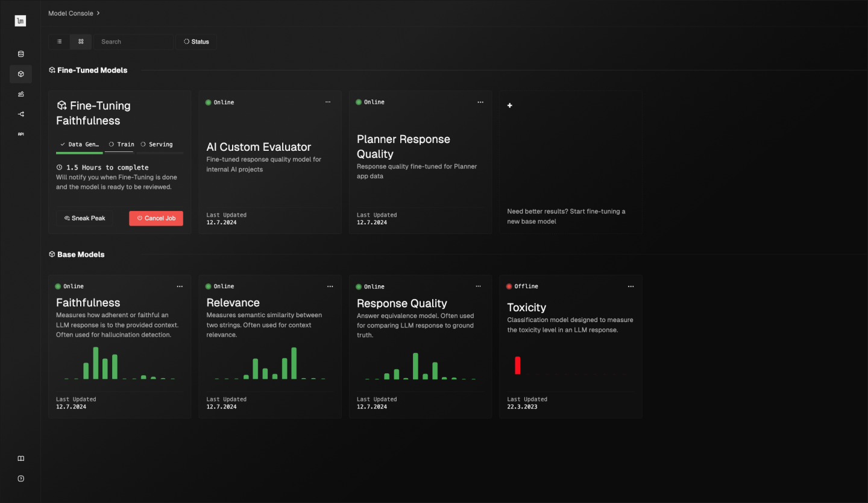Cancel the fine-tuning job
The height and width of the screenshot is (503, 868).
[156, 218]
